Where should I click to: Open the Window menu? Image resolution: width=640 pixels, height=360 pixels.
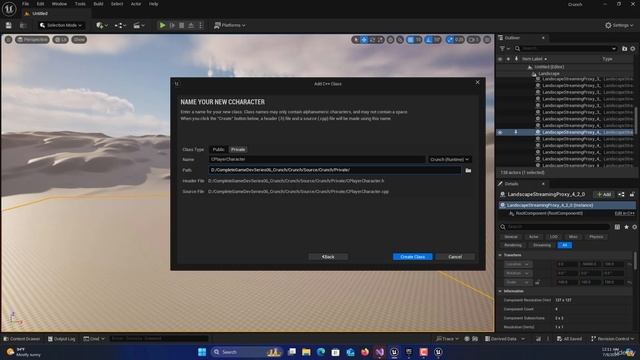[x=59, y=4]
